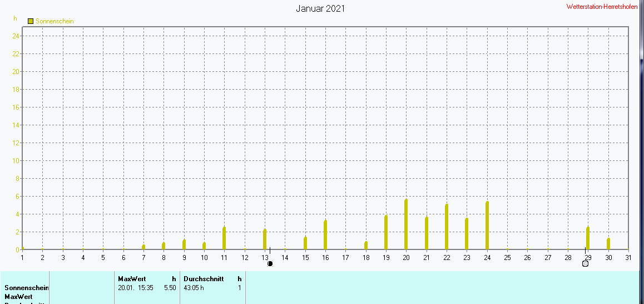Select the short sunshine bar for day 10
The width and height of the screenshot is (644, 304).
pyautogui.click(x=204, y=246)
